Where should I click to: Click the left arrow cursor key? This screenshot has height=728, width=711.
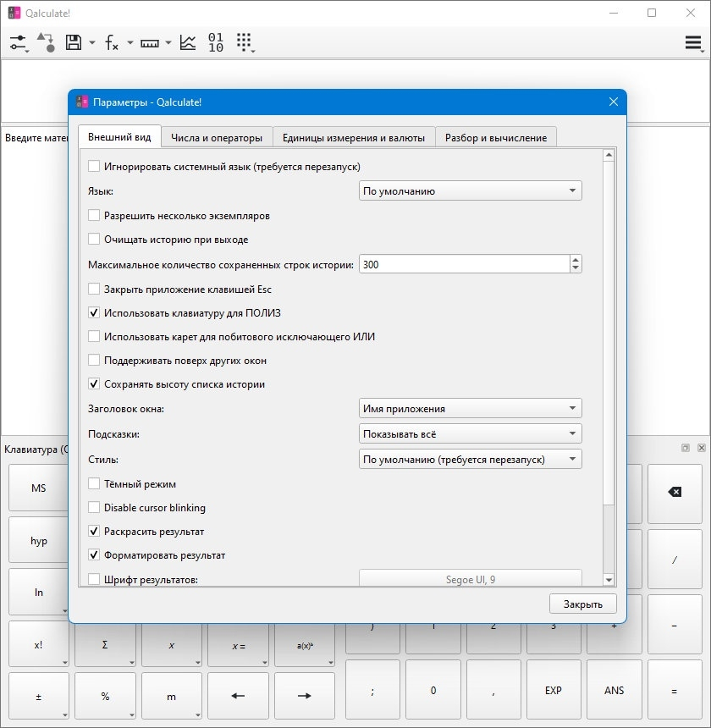pyautogui.click(x=238, y=696)
